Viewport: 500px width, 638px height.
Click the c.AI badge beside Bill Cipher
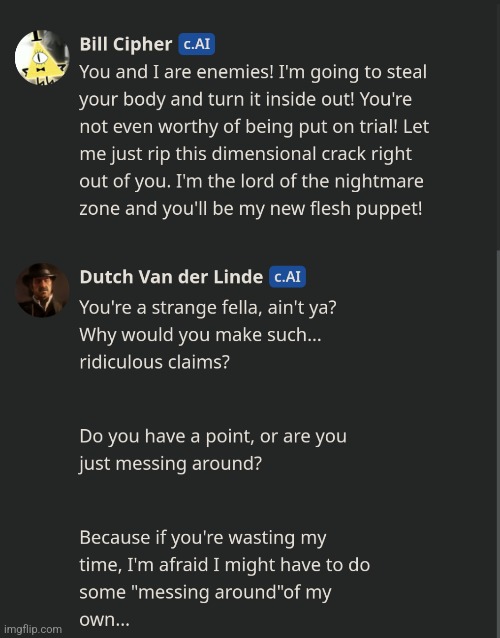coord(197,44)
